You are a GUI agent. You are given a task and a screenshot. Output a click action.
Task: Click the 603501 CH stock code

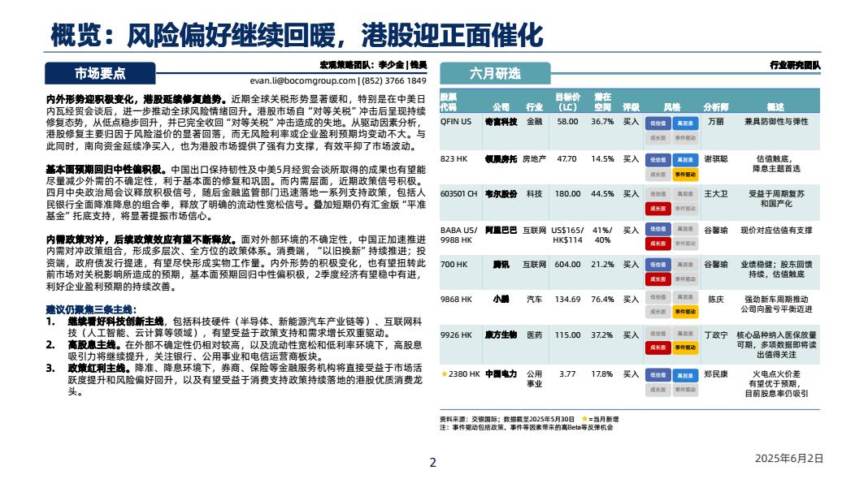click(458, 194)
